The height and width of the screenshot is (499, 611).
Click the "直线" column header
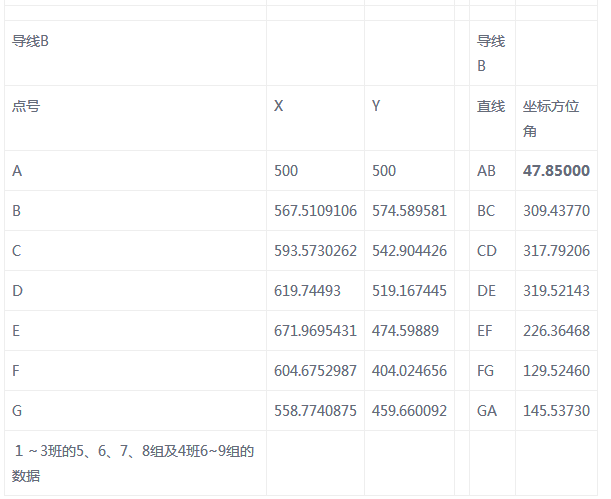point(491,106)
